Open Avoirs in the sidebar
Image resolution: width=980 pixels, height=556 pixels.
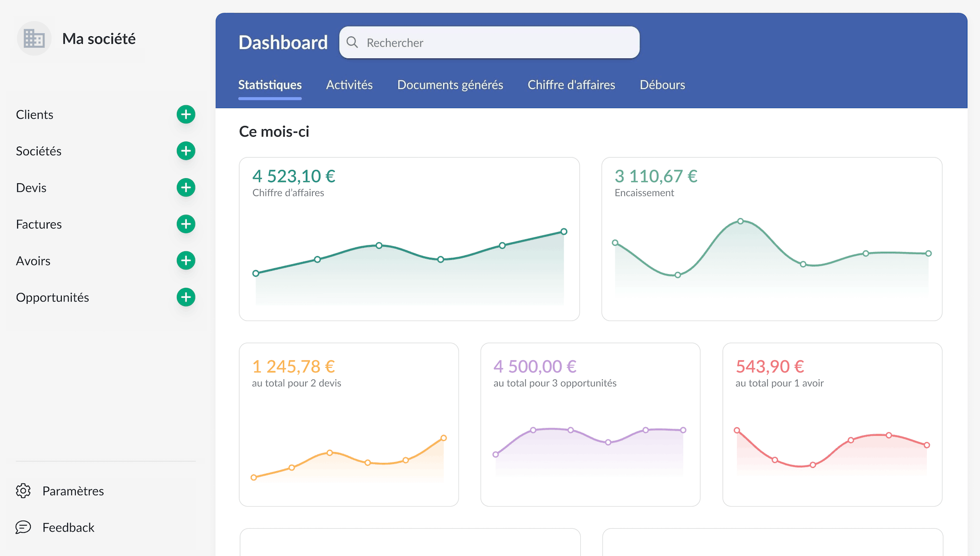coord(33,261)
